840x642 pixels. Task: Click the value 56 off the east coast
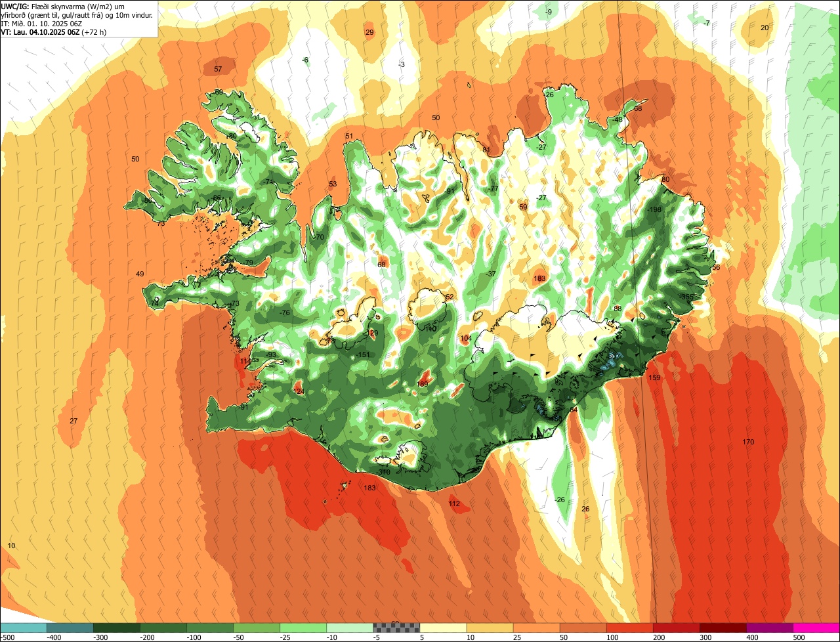[x=716, y=267]
